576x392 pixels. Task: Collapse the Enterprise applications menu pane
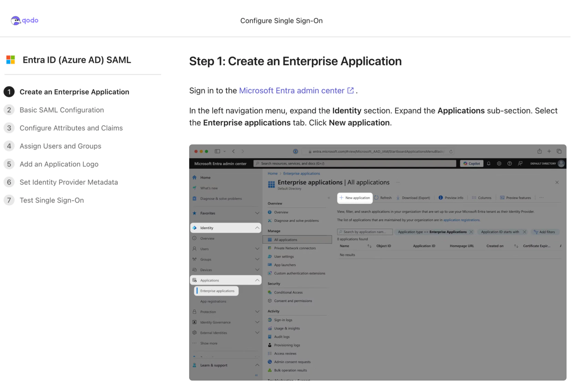329,198
